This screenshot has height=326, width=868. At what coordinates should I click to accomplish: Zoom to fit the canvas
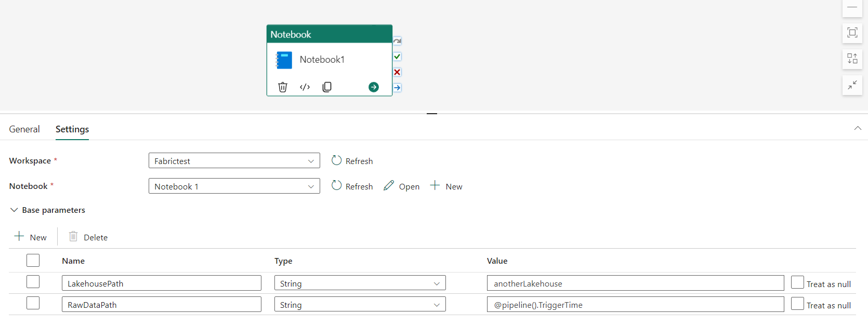pyautogui.click(x=852, y=33)
